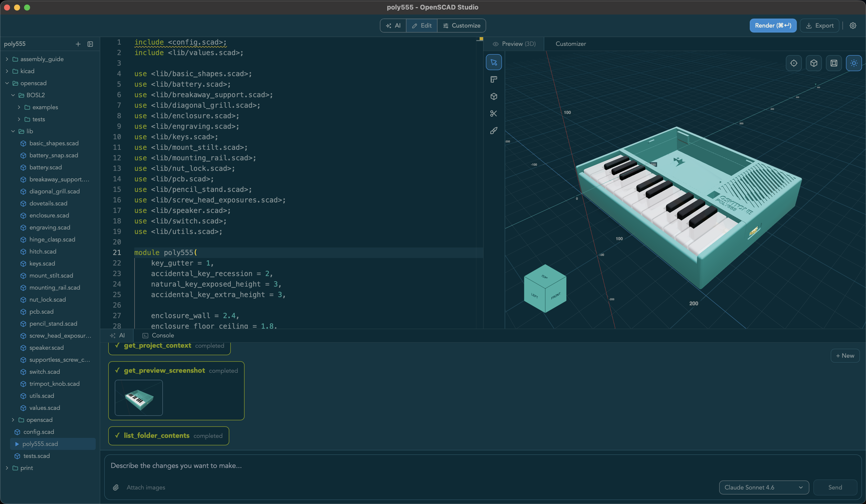The width and height of the screenshot is (866, 504).
Task: Open trimpot_knob.scad file
Action: (54, 384)
